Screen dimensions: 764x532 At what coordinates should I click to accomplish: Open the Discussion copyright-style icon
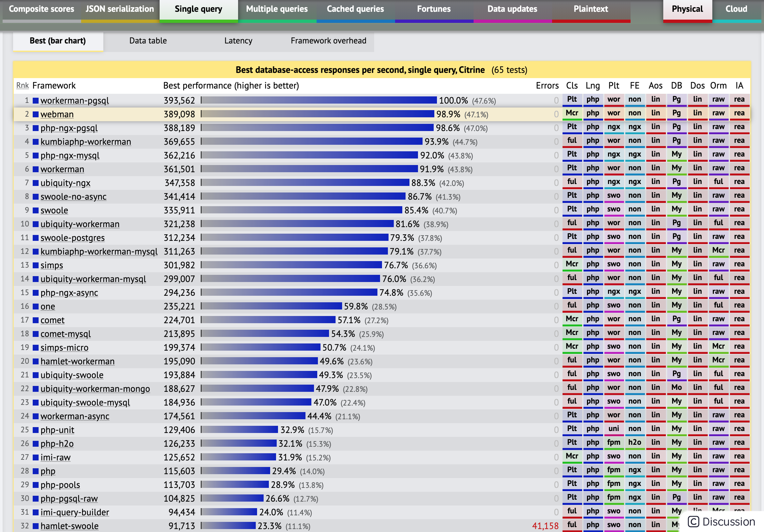[693, 522]
